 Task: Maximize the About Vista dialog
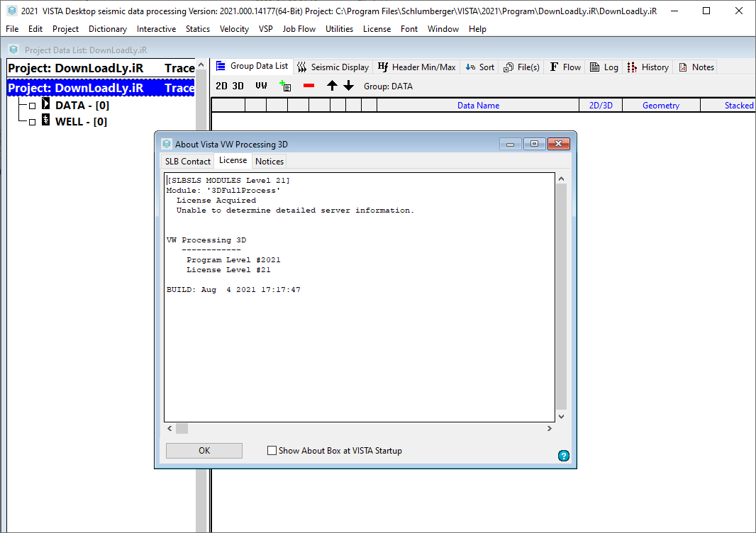pos(534,144)
